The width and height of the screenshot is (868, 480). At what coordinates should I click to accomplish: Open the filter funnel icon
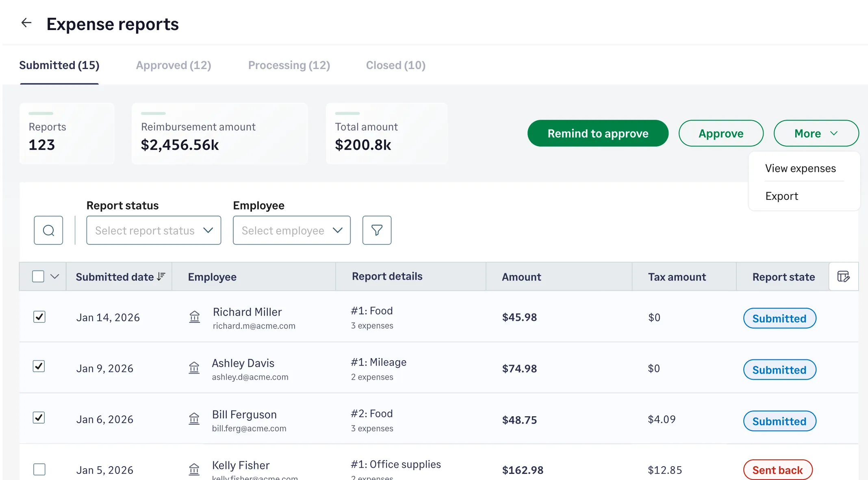click(x=376, y=230)
